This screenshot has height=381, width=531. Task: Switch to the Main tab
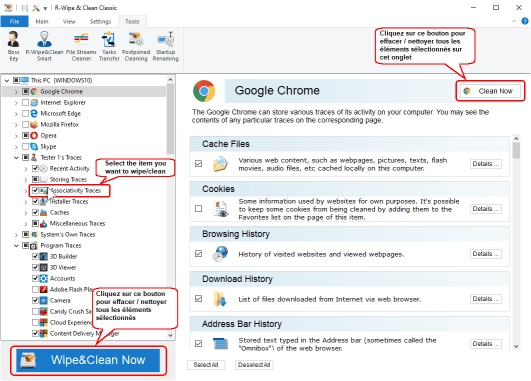[42, 21]
